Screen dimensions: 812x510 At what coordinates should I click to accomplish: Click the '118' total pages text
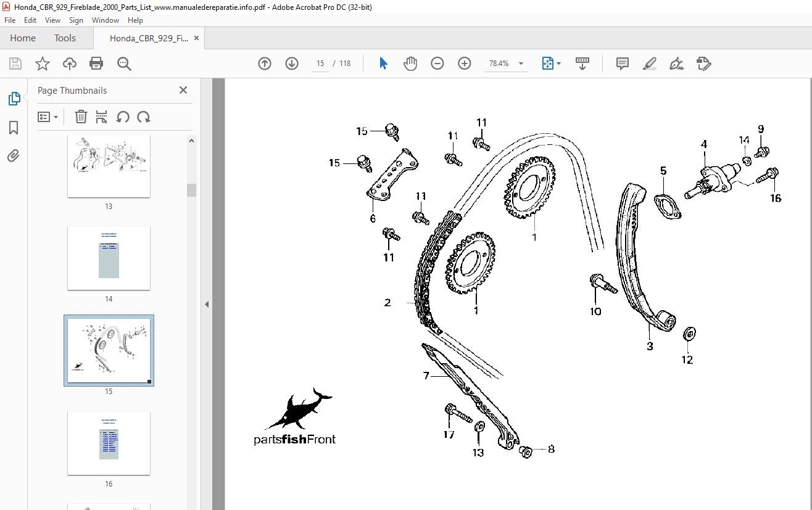345,64
